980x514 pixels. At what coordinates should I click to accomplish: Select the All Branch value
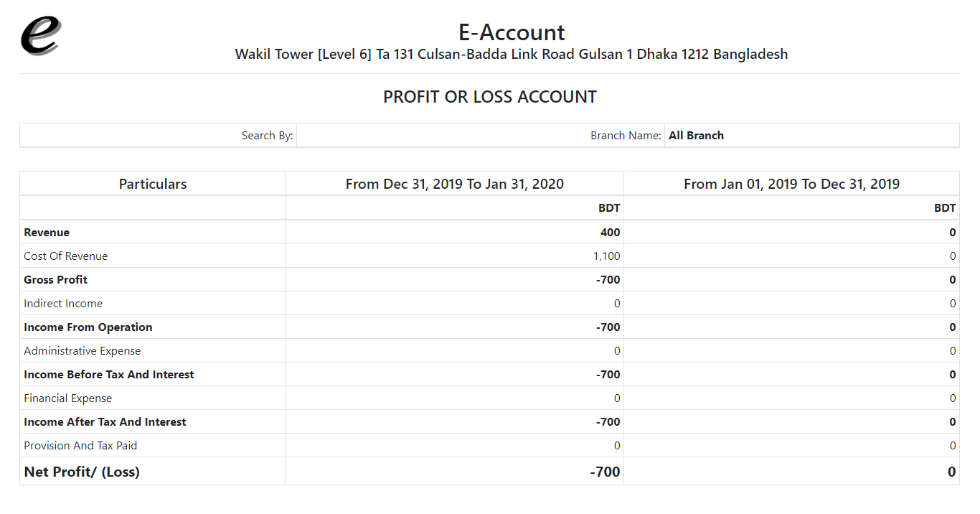tap(696, 136)
